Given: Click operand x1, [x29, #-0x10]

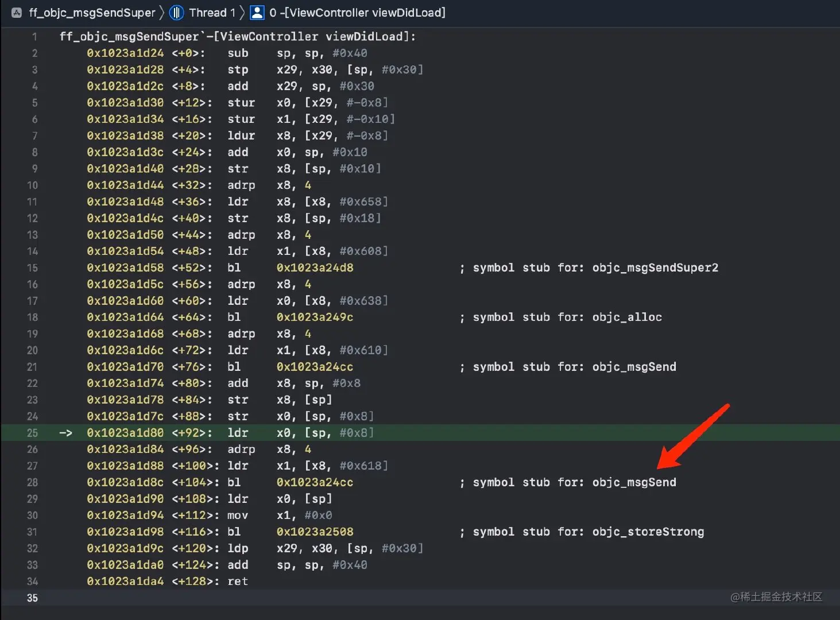Looking at the screenshot, I should [x=336, y=119].
